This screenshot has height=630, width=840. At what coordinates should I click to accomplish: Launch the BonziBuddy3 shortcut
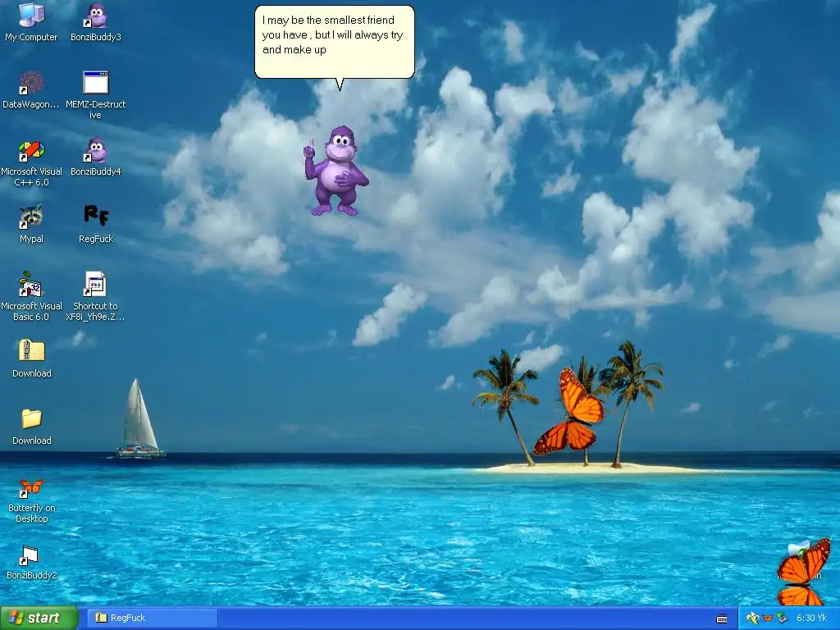click(96, 21)
